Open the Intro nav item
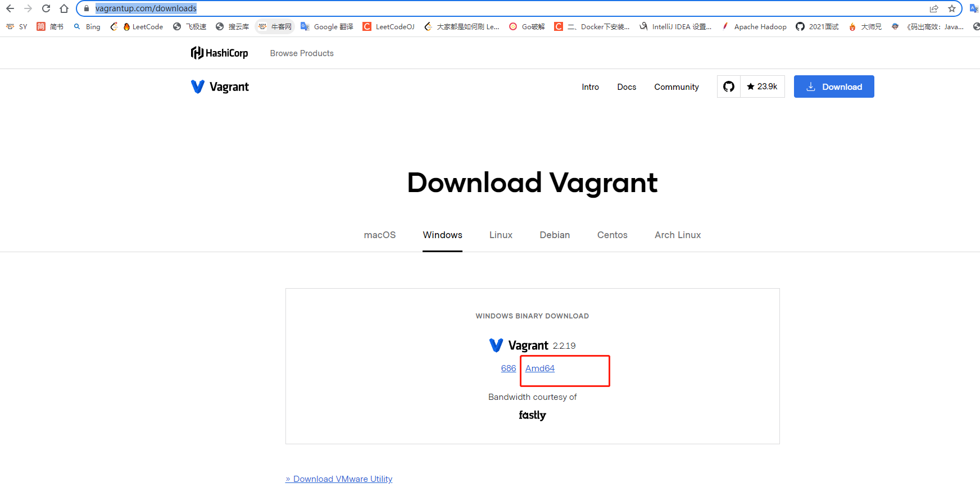 pyautogui.click(x=590, y=87)
